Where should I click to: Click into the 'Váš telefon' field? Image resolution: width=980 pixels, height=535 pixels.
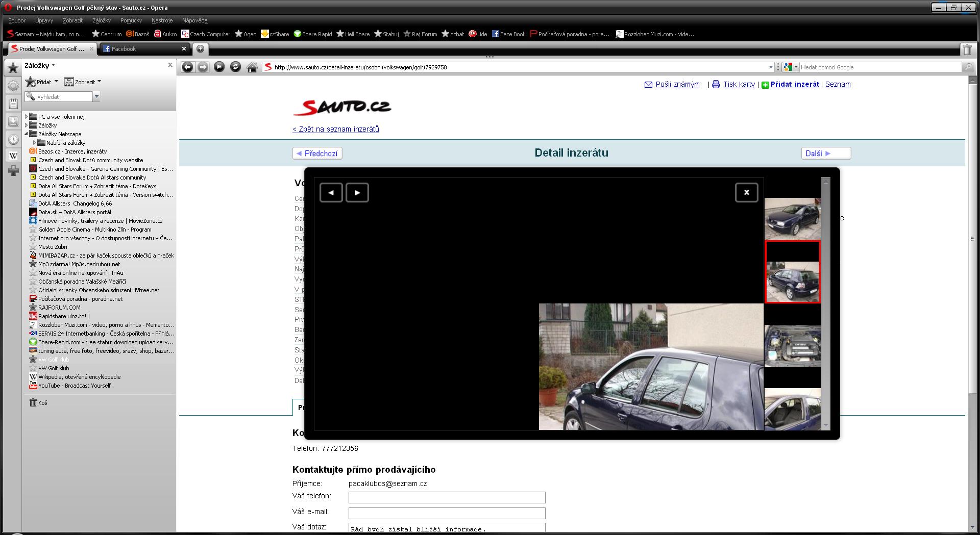[x=447, y=497]
